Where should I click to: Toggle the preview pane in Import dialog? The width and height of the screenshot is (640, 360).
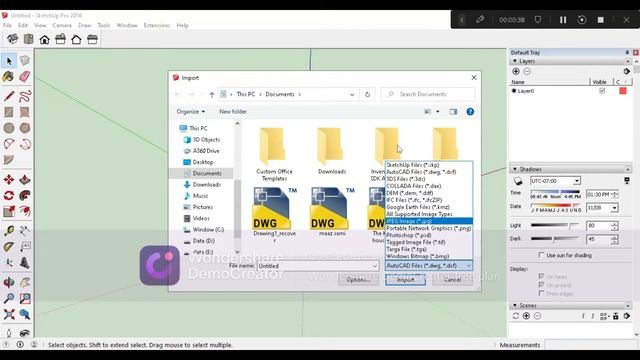[453, 111]
